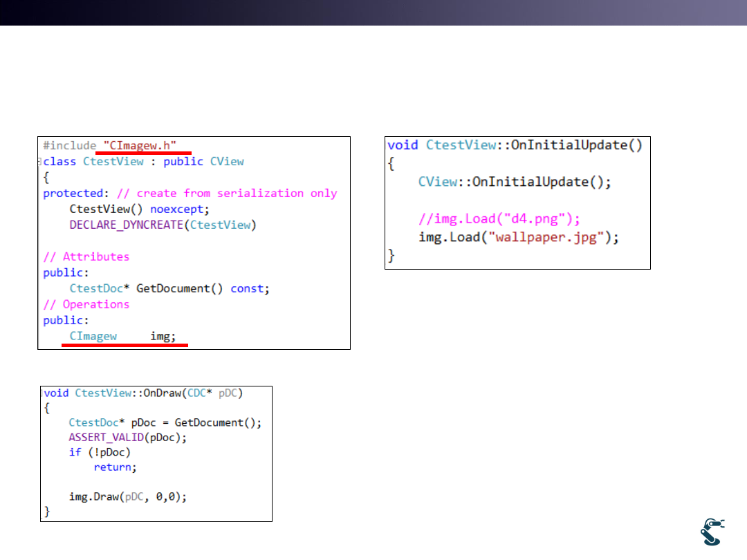This screenshot has height=560, width=747.
Task: Click the dark title bar at top
Action: pos(373,12)
